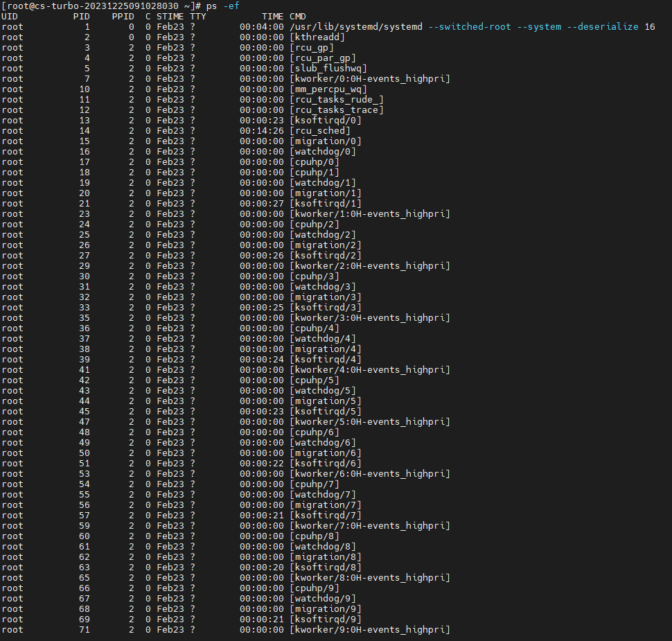
Task: Click the [mm_percpu_wq] process entry
Action: click(328, 89)
